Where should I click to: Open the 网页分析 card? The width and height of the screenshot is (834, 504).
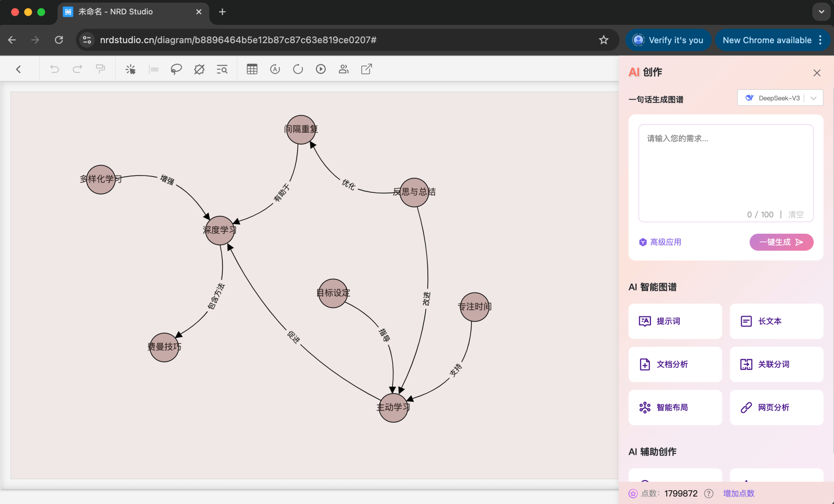(776, 408)
